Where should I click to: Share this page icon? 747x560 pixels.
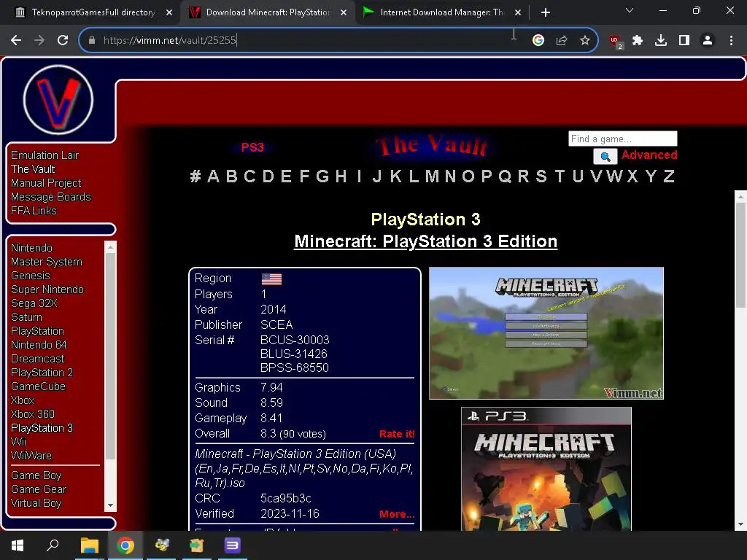[x=562, y=41]
